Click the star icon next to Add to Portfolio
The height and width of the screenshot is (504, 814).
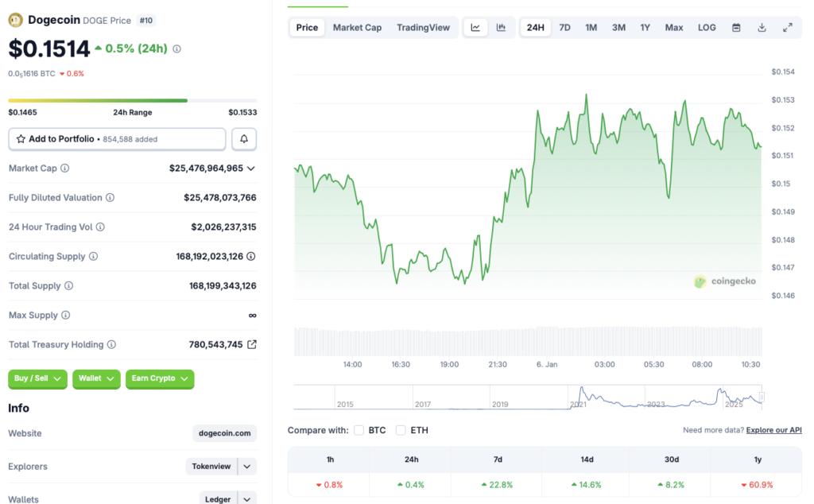[x=21, y=138]
